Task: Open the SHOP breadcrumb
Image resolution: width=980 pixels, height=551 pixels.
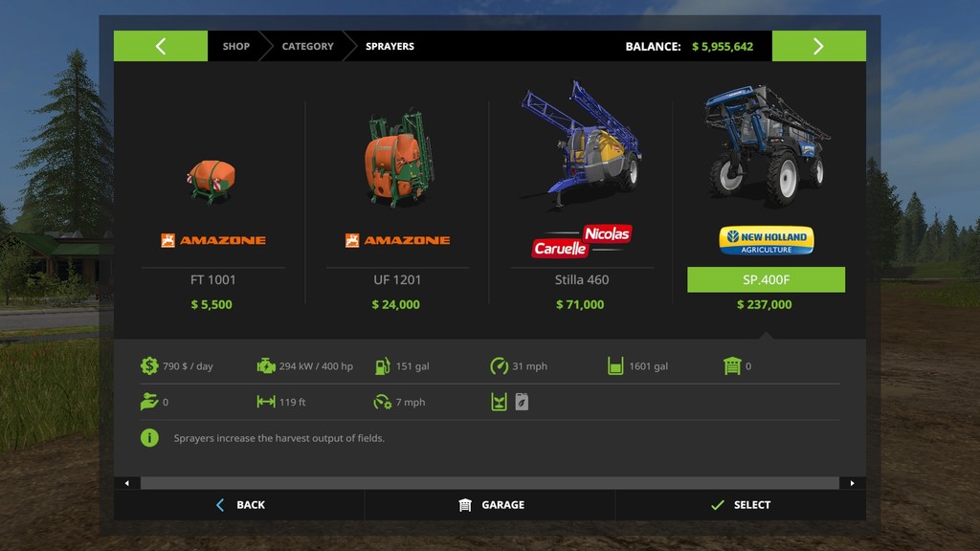Action: point(236,46)
